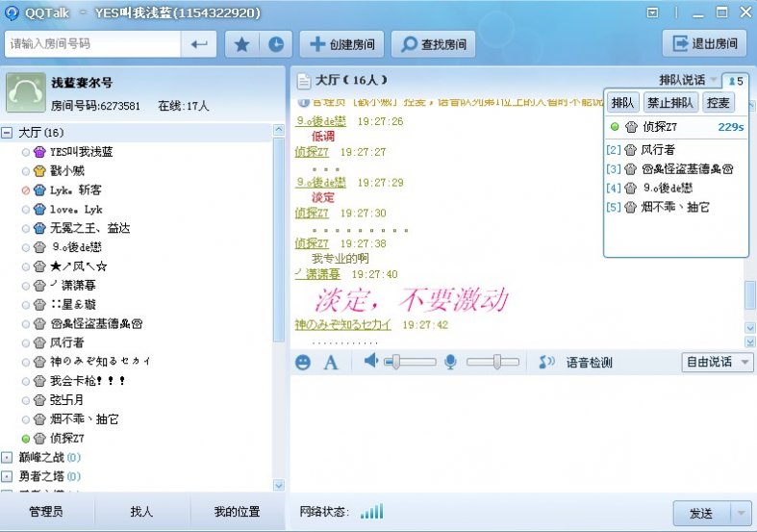
Task: Click the shirt icon of 我会卡枪!!!
Action: [x=39, y=381]
